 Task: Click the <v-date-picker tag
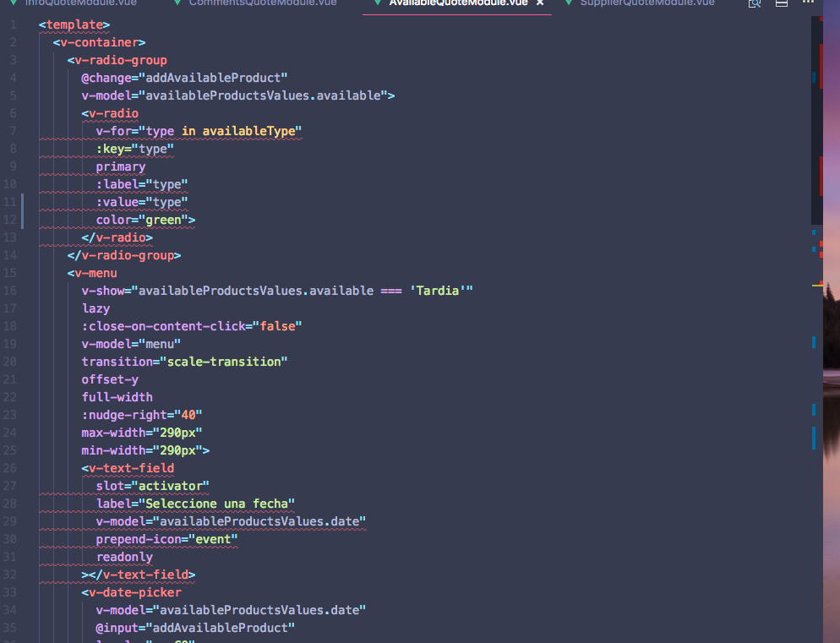131,592
